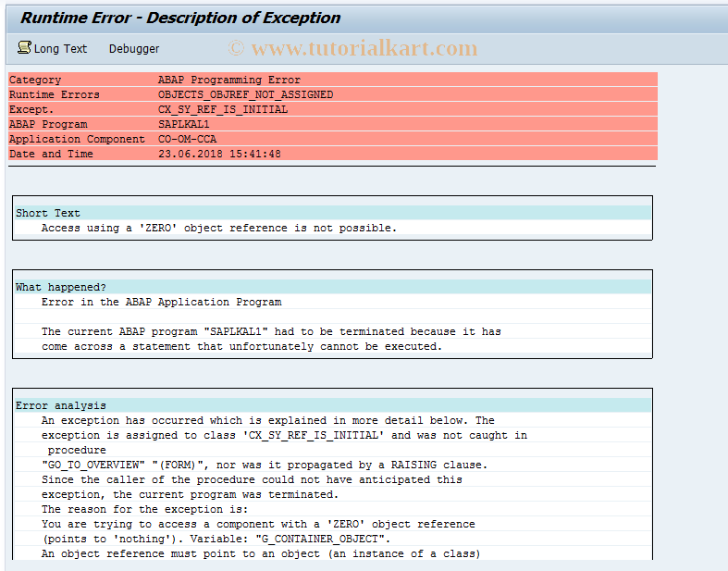Select exception CX_SY_REF_IS_INITIAL in header
The height and width of the screenshot is (571, 728).
(223, 109)
